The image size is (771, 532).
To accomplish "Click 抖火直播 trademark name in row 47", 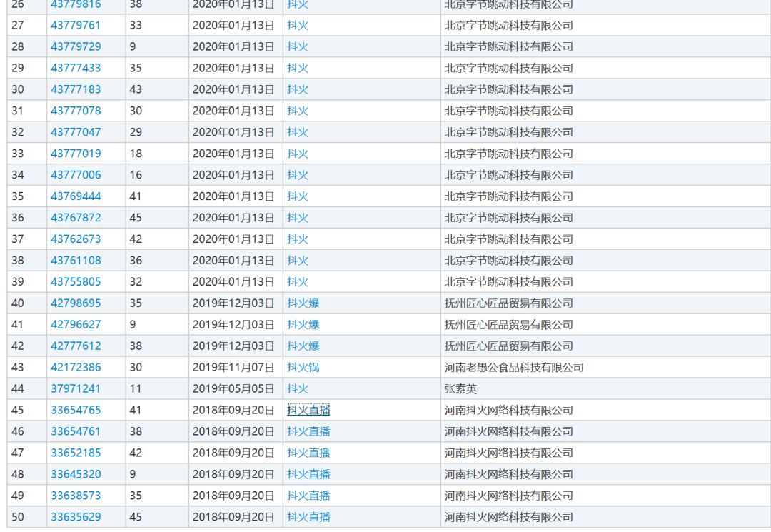I will [x=309, y=453].
